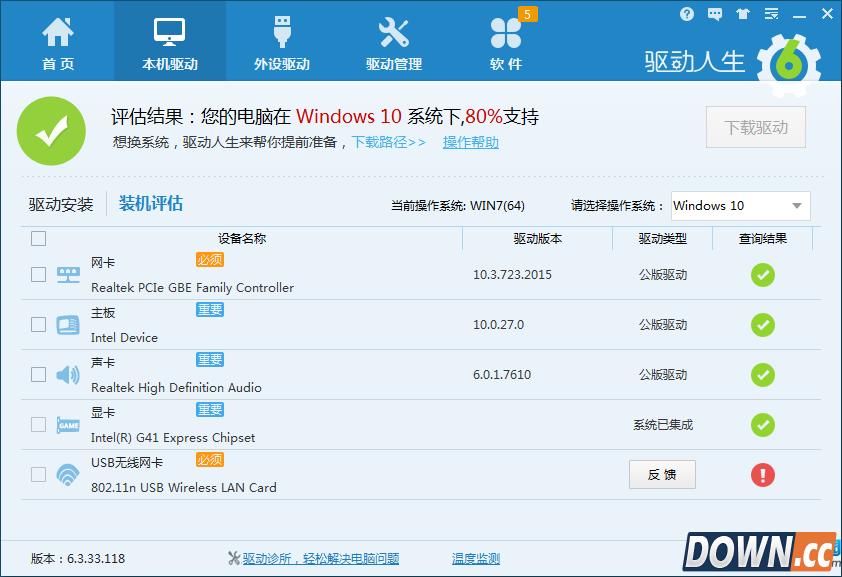The width and height of the screenshot is (842, 577).
Task: Check the select-all checkbox in the table header
Action: [x=38, y=239]
